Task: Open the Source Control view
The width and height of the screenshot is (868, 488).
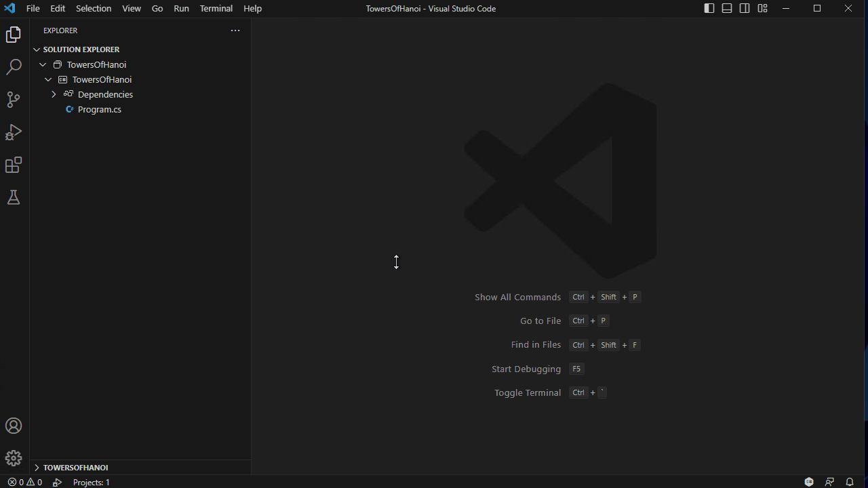Action: (x=14, y=100)
